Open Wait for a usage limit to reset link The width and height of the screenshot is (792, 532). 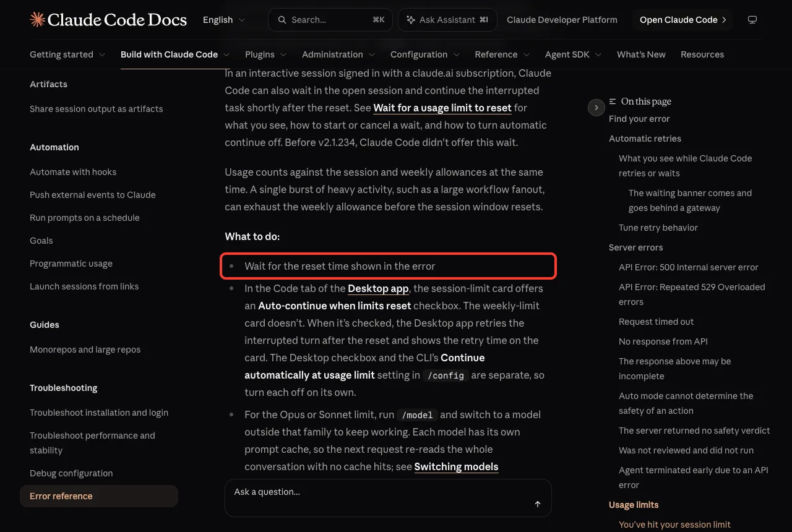[x=442, y=108]
